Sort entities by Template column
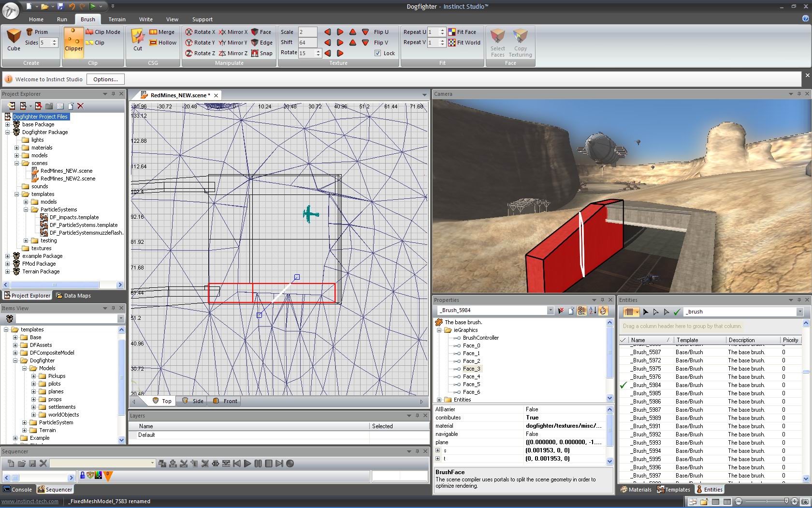The height and width of the screenshot is (508, 812). coord(700,340)
